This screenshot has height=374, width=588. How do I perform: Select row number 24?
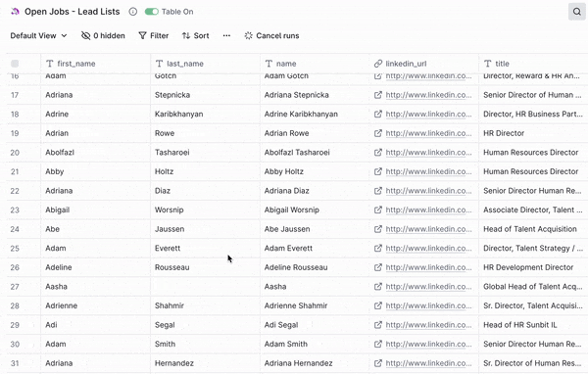tap(15, 229)
